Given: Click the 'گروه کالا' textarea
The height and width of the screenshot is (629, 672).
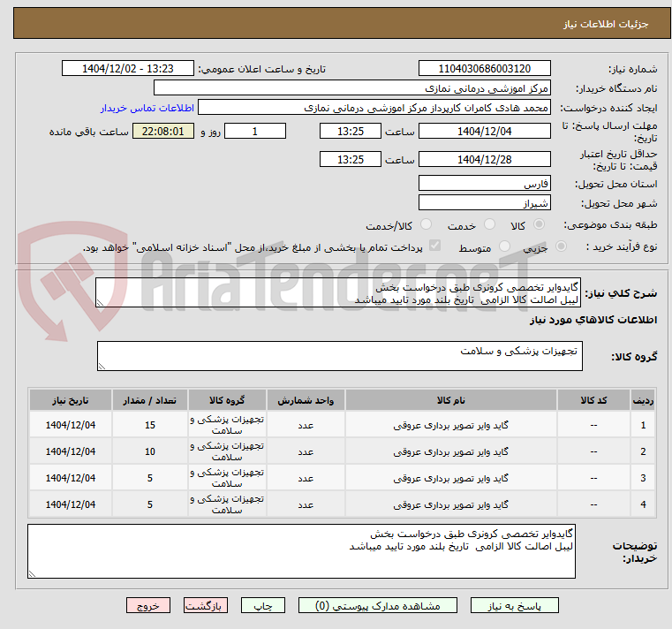Looking at the screenshot, I should point(339,356).
